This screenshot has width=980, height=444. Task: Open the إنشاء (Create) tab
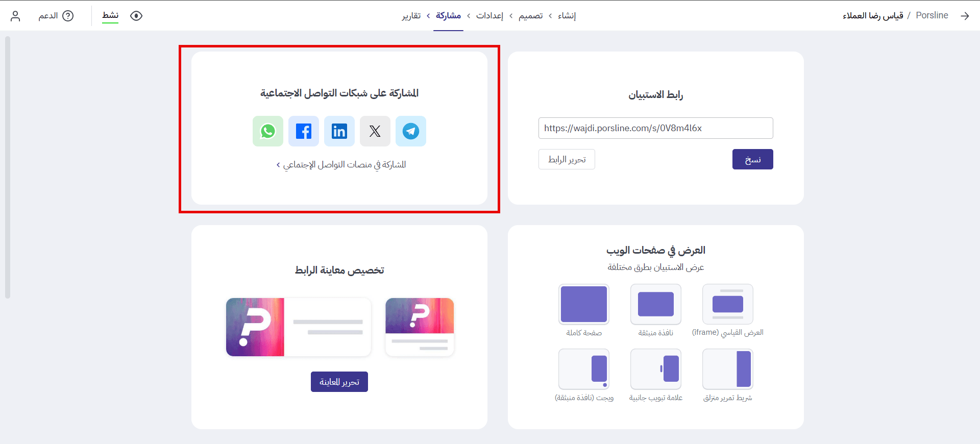(x=567, y=16)
